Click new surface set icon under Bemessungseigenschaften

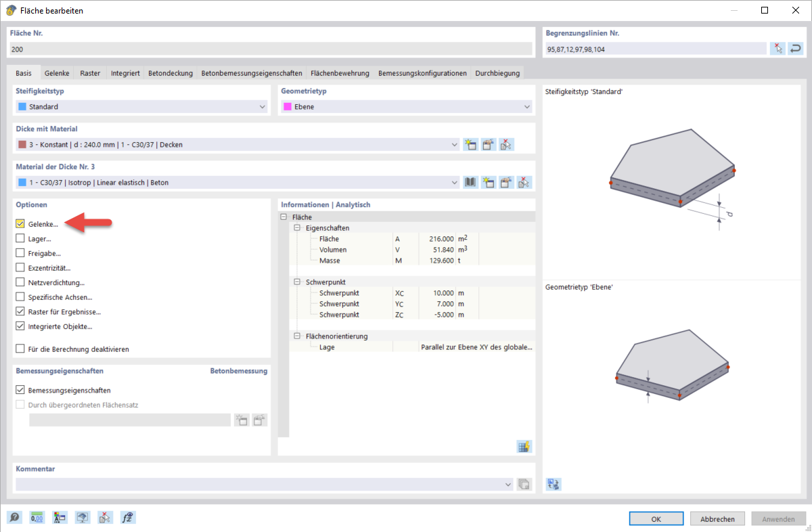pos(242,420)
